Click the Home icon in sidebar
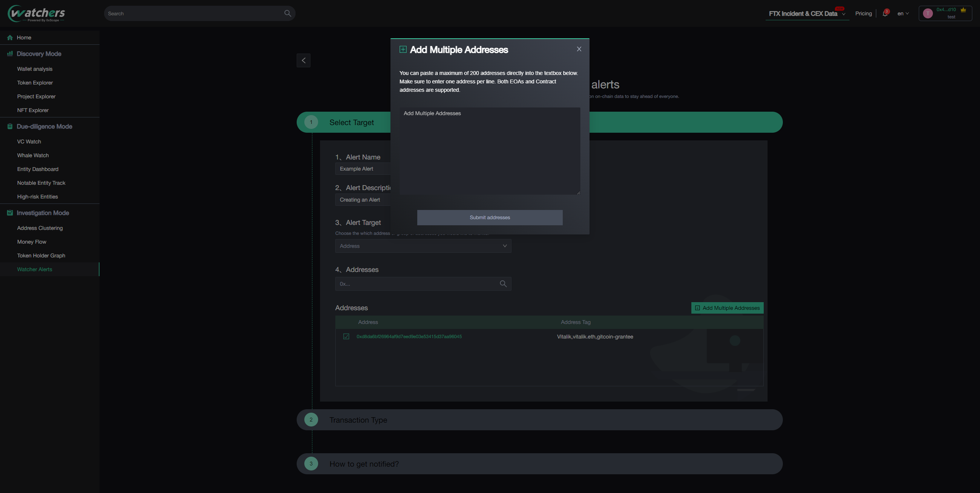Screen dimensions: 980x493 point(10,37)
